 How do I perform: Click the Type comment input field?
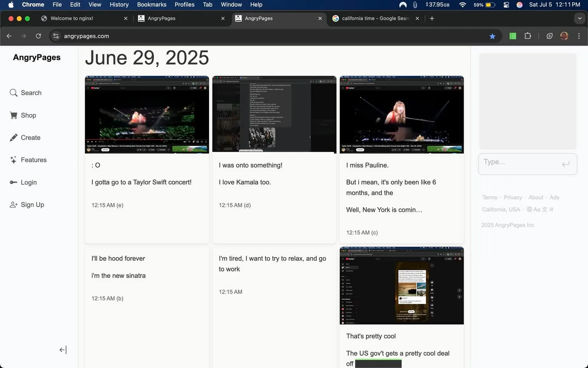pyautogui.click(x=521, y=164)
